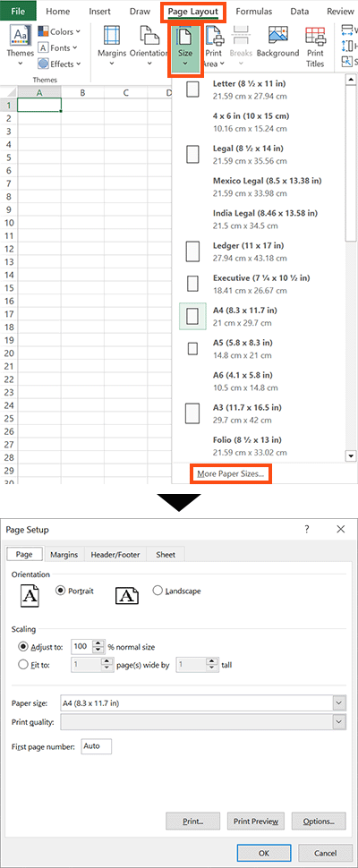Switch to the Header/Footer tab
The image size is (358, 868).
click(115, 555)
